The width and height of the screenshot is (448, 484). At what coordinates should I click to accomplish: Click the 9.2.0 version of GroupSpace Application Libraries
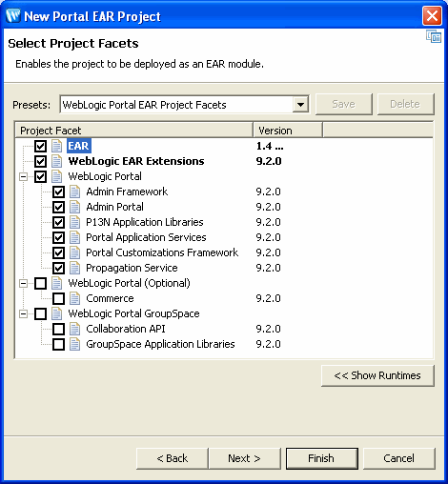269,344
